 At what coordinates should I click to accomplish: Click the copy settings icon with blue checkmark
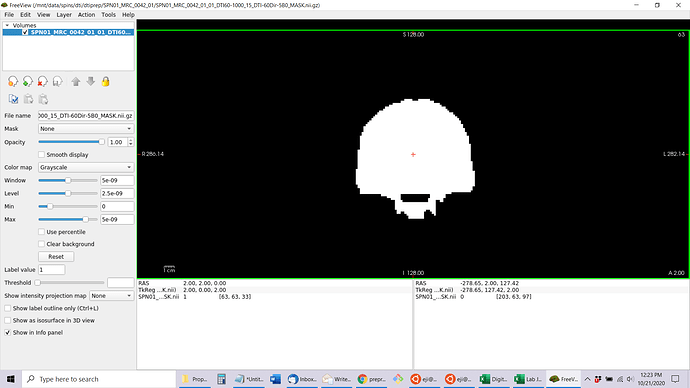pyautogui.click(x=13, y=99)
